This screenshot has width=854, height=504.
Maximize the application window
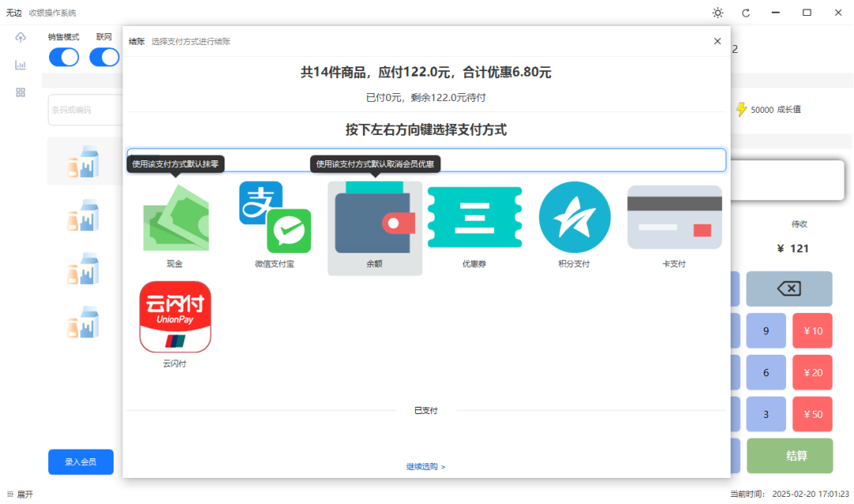807,13
